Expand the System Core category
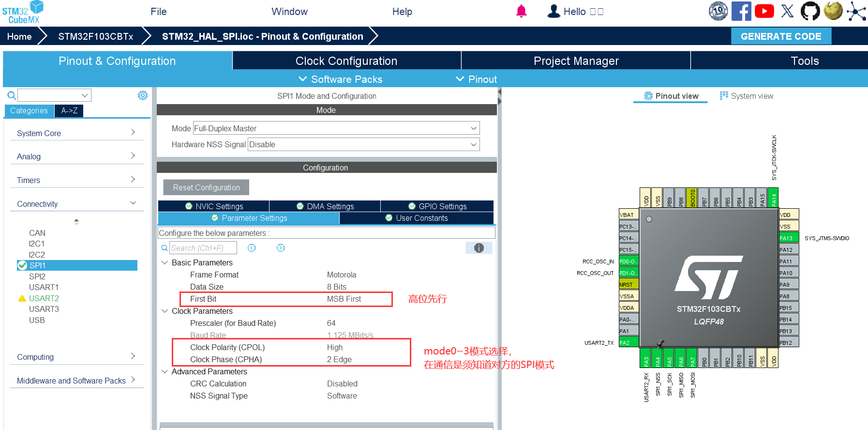 (76, 133)
